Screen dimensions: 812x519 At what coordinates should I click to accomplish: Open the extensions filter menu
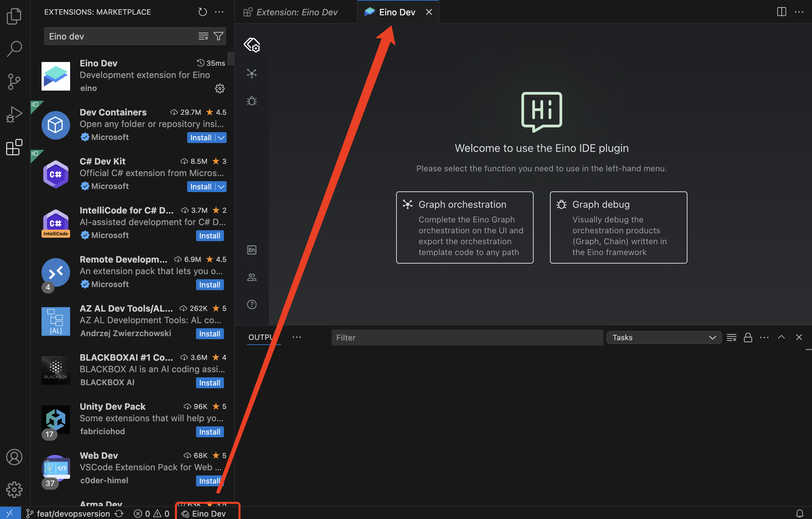(x=218, y=36)
